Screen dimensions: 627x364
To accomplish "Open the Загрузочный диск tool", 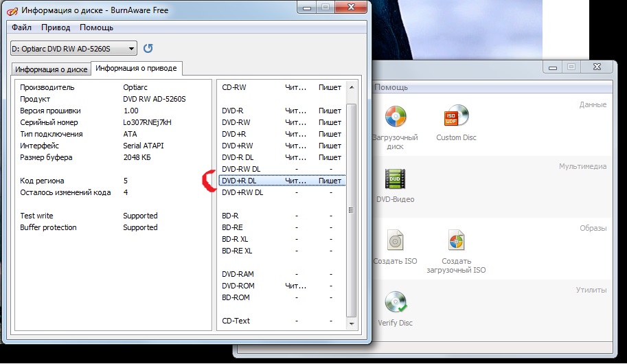I will click(x=395, y=128).
